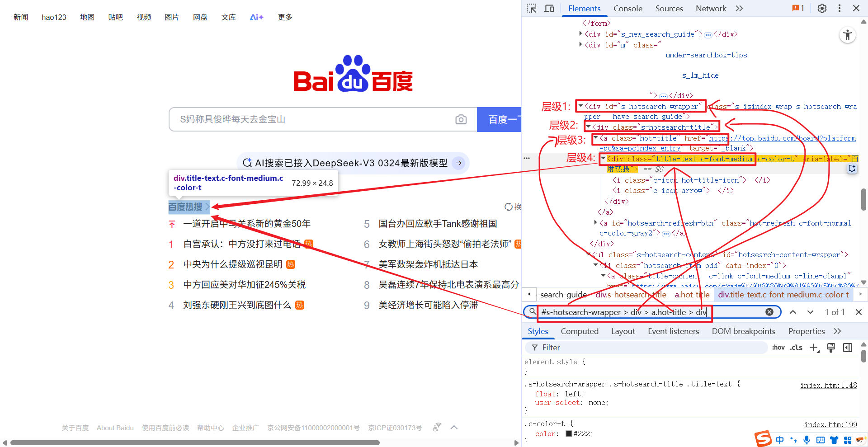Clear the DevTools search field
The height and width of the screenshot is (447, 868).
pyautogui.click(x=769, y=312)
